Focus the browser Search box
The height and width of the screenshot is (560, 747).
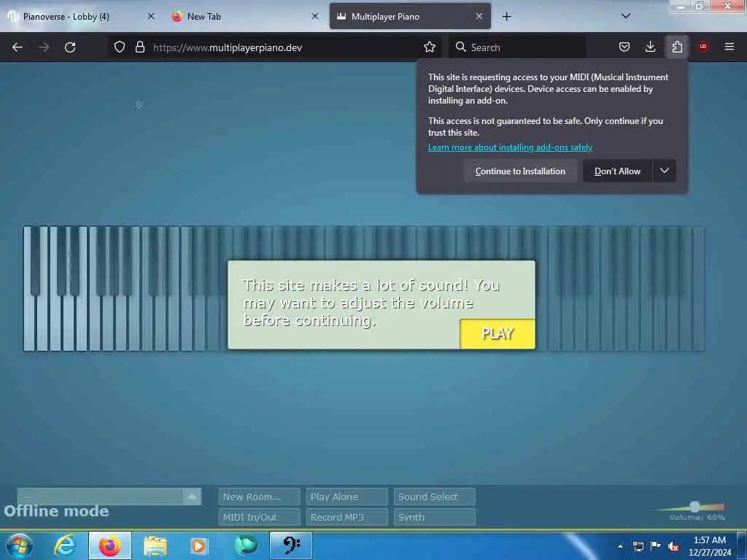coord(519,47)
